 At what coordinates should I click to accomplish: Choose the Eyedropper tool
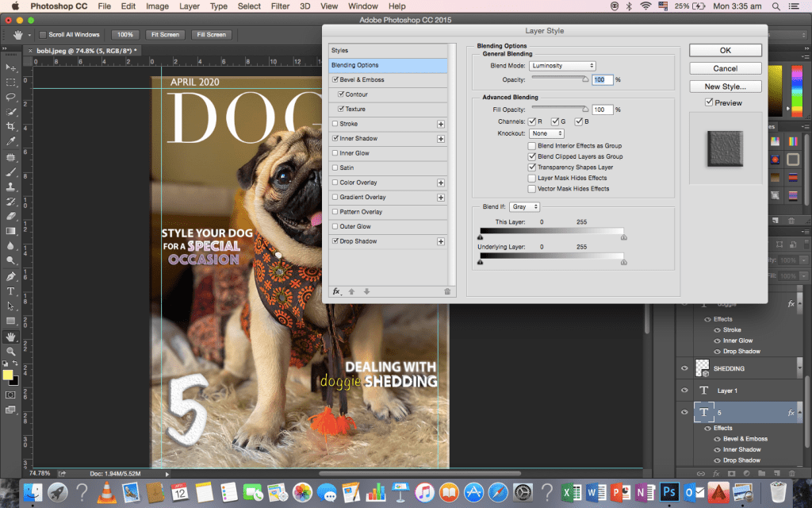(11, 140)
